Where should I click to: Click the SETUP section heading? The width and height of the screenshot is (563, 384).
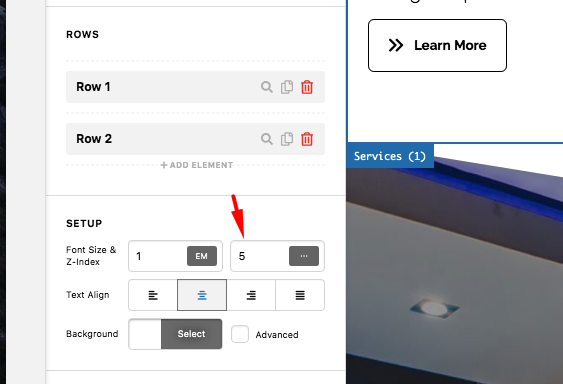[x=84, y=223]
